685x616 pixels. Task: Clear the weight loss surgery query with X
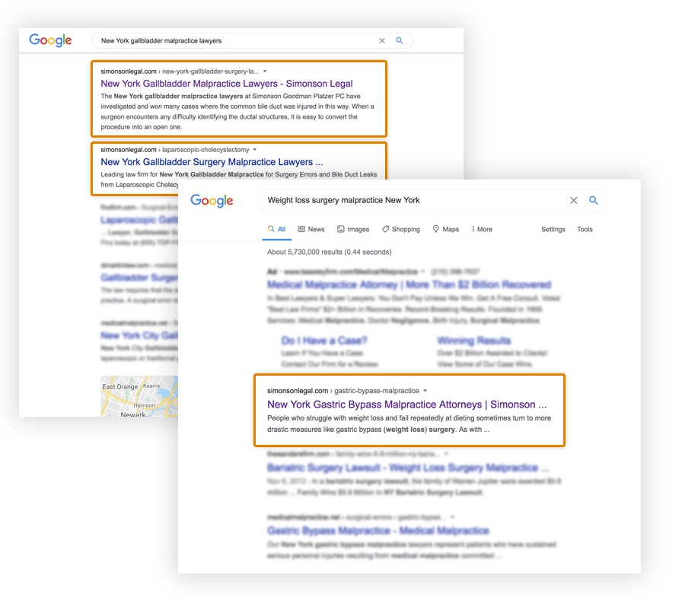[574, 201]
